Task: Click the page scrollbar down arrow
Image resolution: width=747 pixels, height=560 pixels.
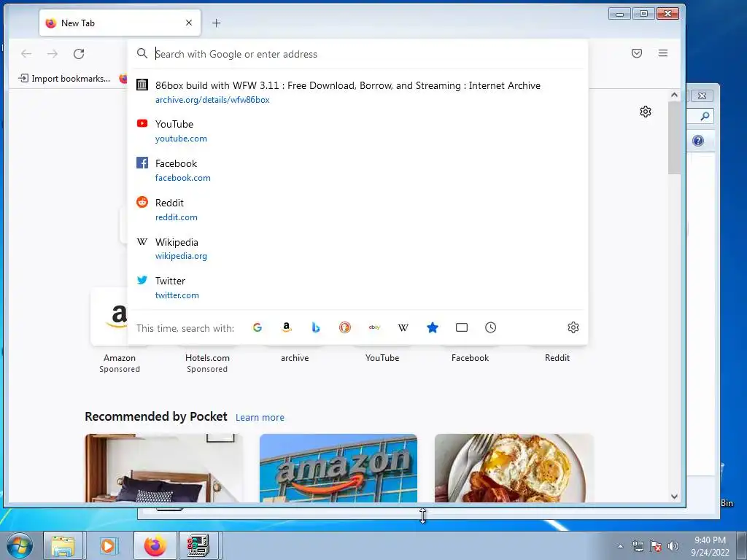Action: click(674, 496)
